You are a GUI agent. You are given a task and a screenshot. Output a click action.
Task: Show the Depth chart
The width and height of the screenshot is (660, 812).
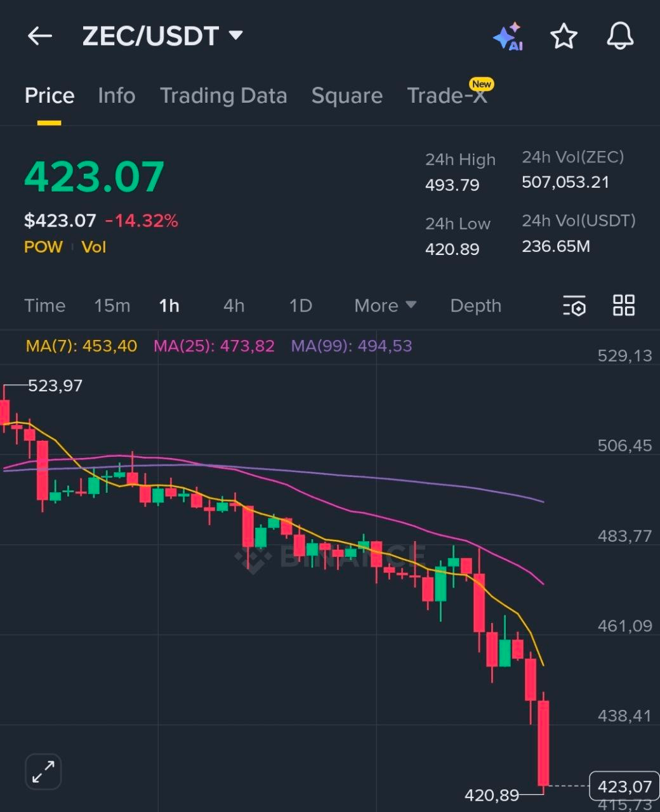(x=475, y=306)
